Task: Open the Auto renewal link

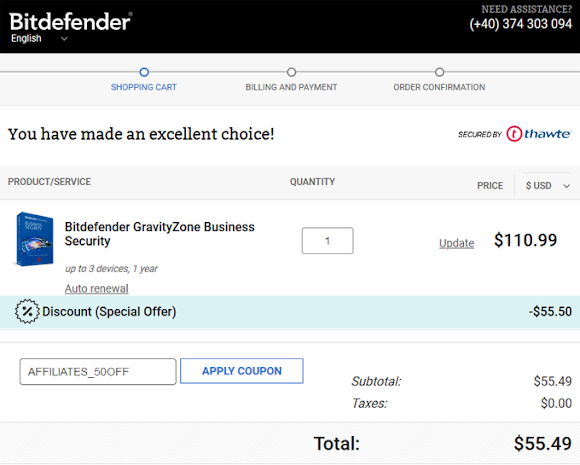Action: point(97,289)
